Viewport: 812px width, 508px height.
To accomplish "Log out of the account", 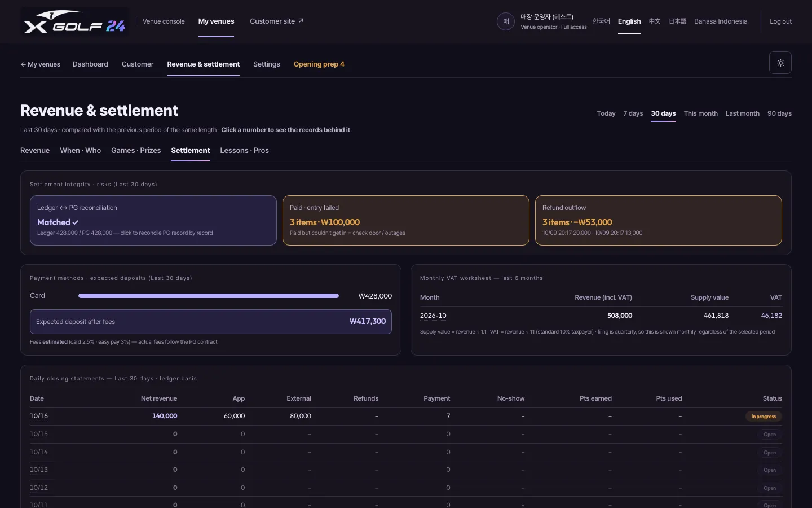I will click(x=780, y=21).
